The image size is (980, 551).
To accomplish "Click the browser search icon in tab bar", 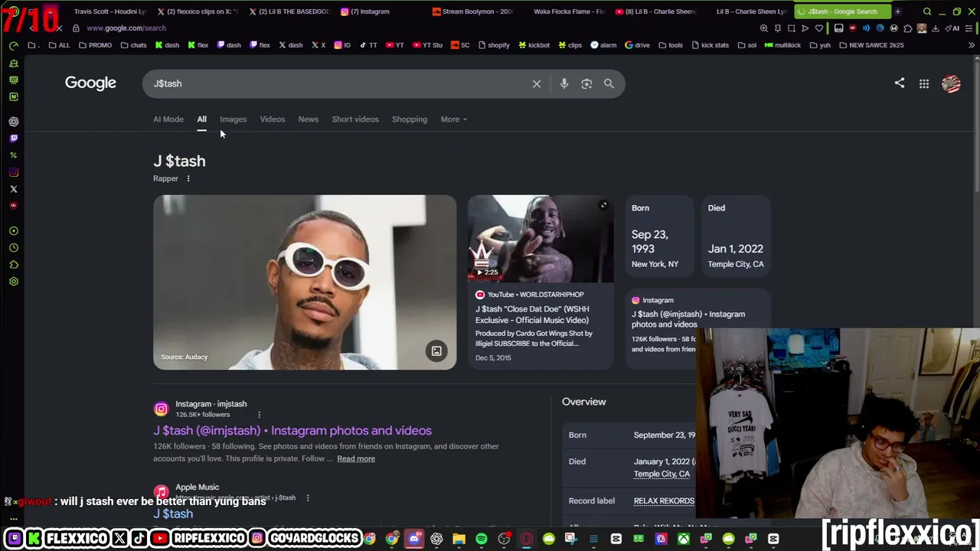I will click(927, 11).
